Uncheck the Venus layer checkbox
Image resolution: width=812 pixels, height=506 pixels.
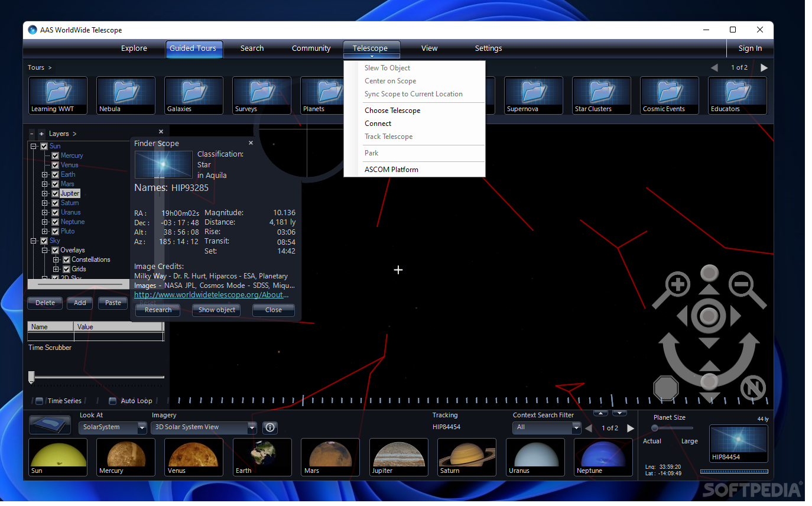point(55,165)
